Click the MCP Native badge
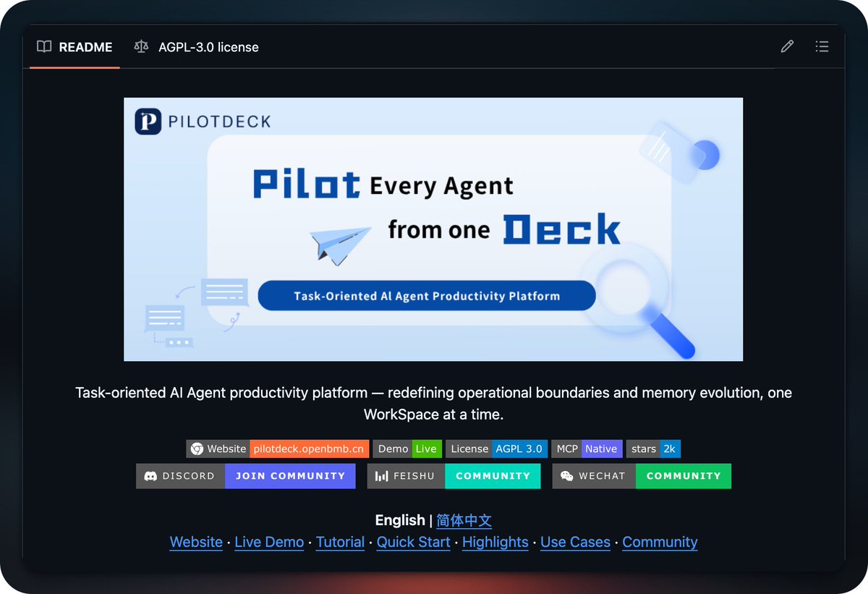The height and width of the screenshot is (594, 868). (587, 449)
